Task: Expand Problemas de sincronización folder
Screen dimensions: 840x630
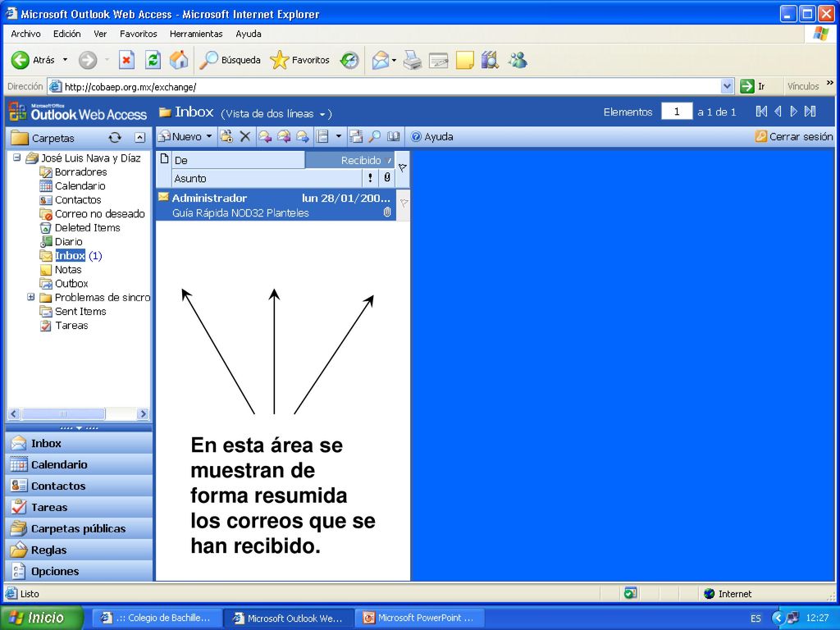Action: coord(31,297)
